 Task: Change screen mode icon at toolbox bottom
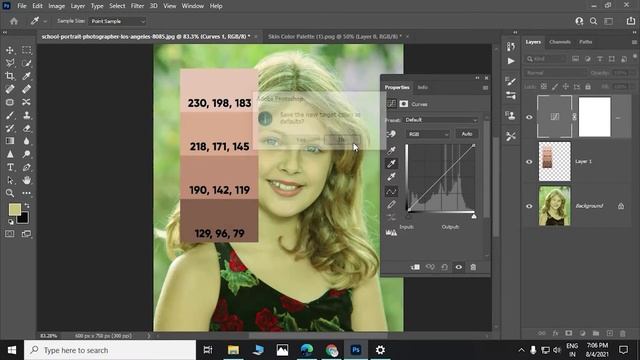tap(27, 234)
